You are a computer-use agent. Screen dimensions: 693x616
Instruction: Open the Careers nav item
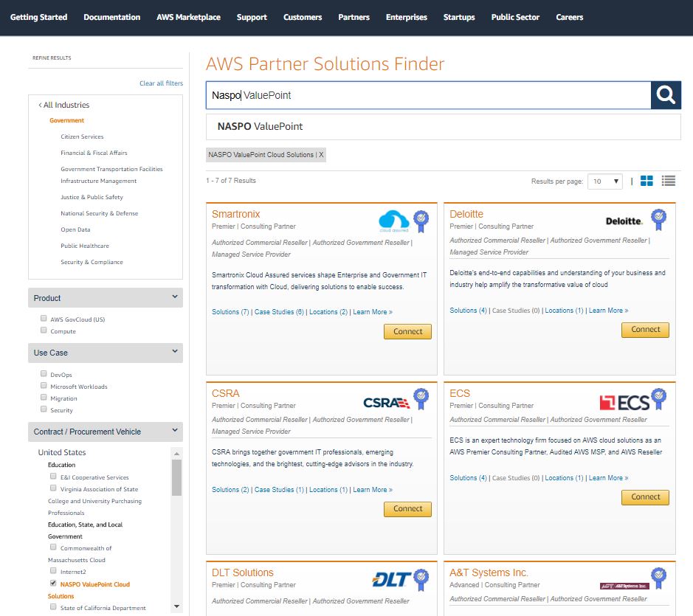point(570,17)
